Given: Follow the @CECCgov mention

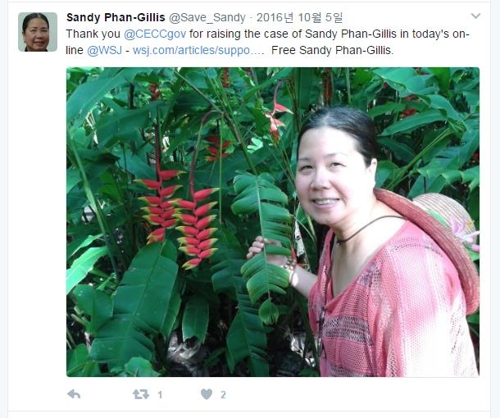Looking at the screenshot, I should pyautogui.click(x=155, y=34).
